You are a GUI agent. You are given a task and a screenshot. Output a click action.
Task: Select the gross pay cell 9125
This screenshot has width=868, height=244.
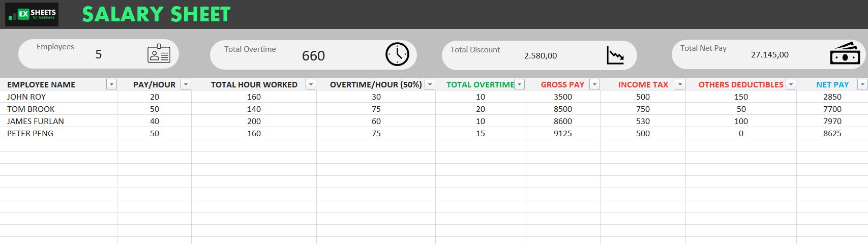tap(563, 133)
